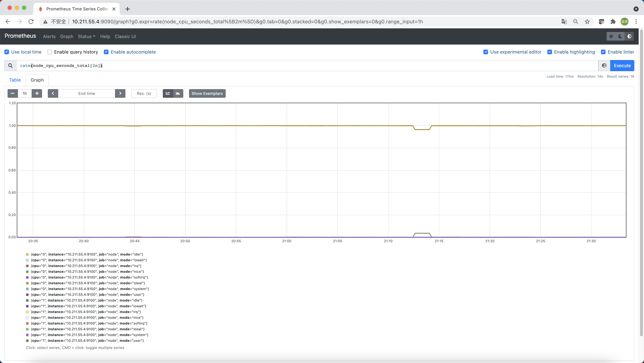Switch to the Table tab
This screenshot has width=644, height=363.
coord(15,80)
